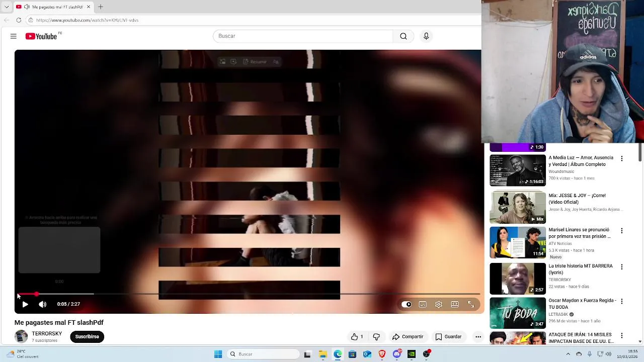Open the player settings gear

pos(439,304)
